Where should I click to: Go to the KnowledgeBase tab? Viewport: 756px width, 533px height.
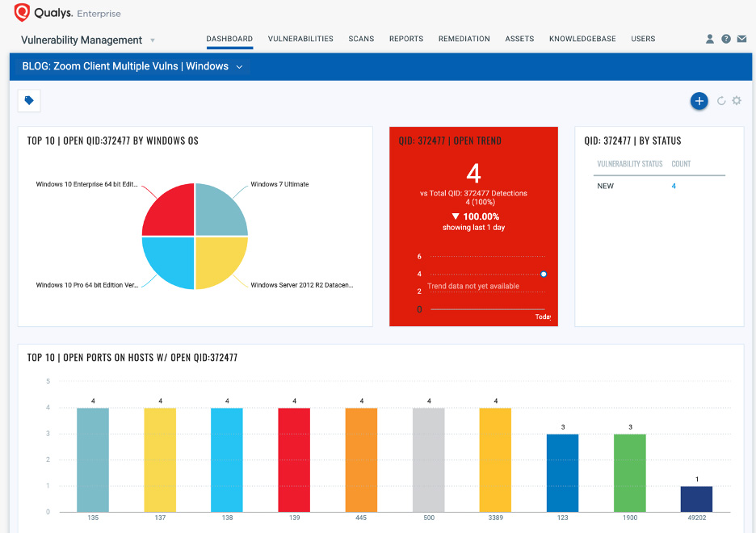tap(582, 39)
